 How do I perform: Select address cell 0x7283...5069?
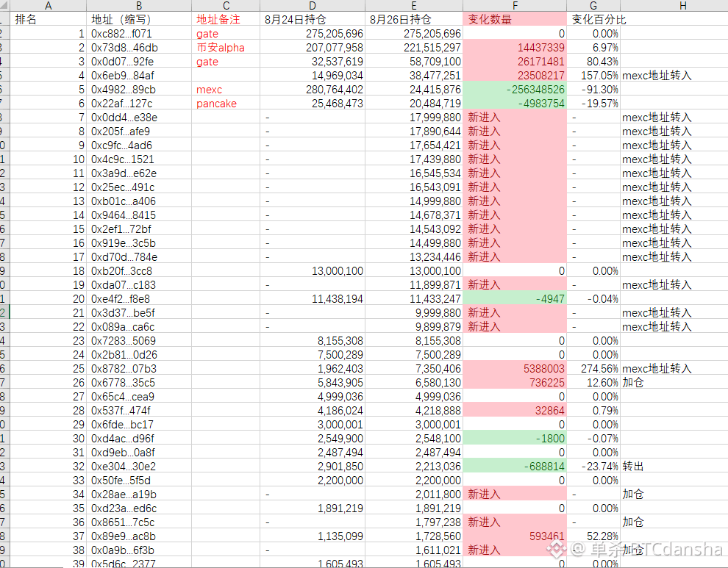tap(139, 341)
